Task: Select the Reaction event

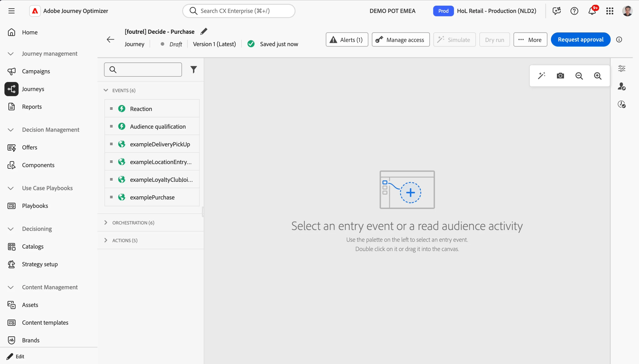Action: point(152,109)
